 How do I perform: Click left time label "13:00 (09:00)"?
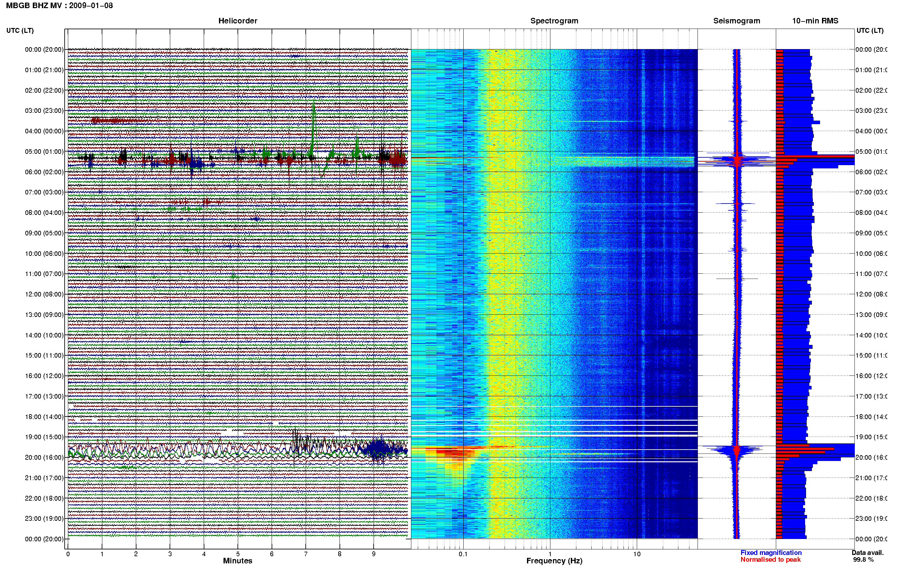coord(44,315)
